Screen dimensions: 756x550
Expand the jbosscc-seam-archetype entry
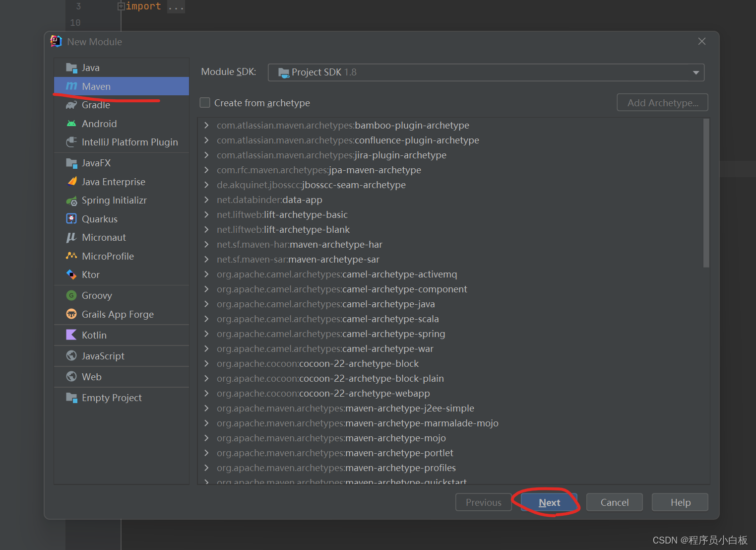coord(206,185)
